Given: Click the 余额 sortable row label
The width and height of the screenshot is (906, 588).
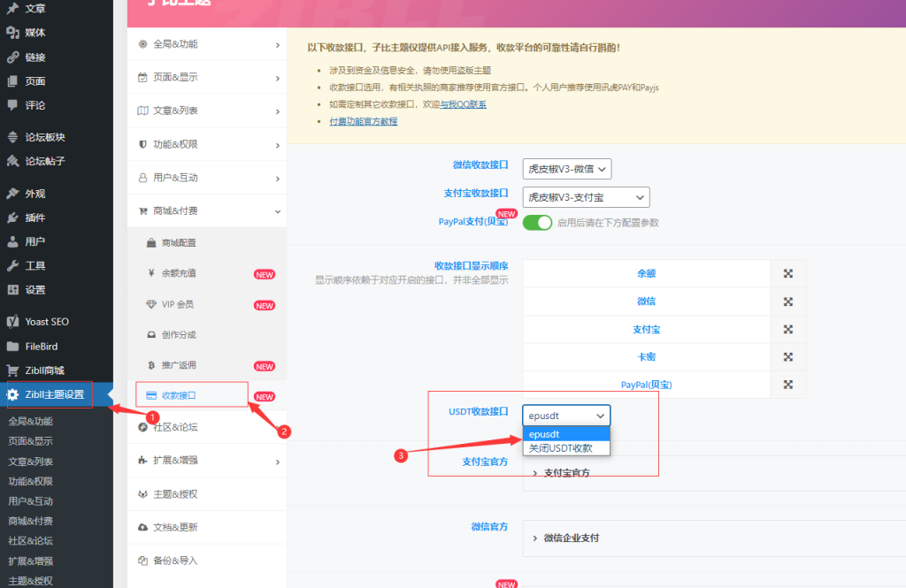Looking at the screenshot, I should tap(647, 274).
